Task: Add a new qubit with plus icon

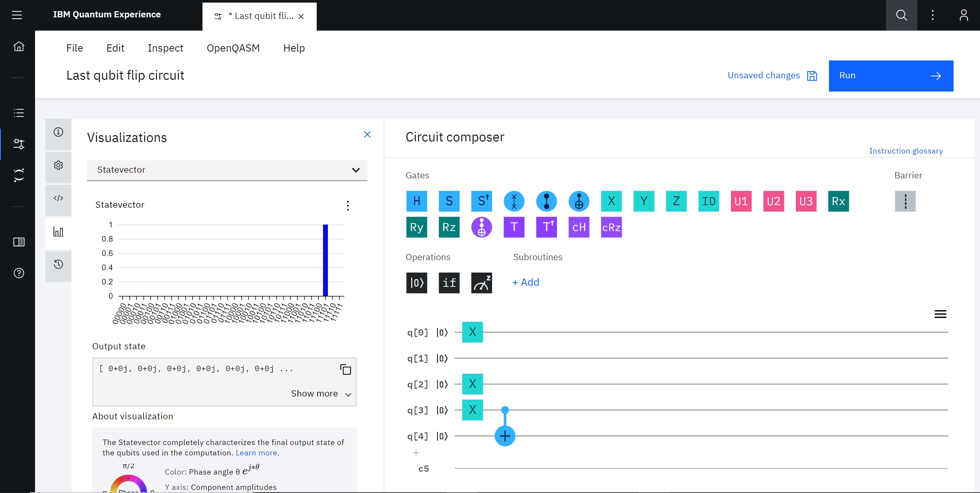Action: [416, 453]
